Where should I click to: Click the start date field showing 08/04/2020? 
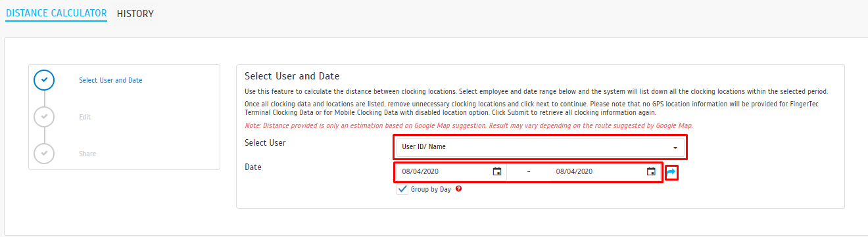point(451,171)
